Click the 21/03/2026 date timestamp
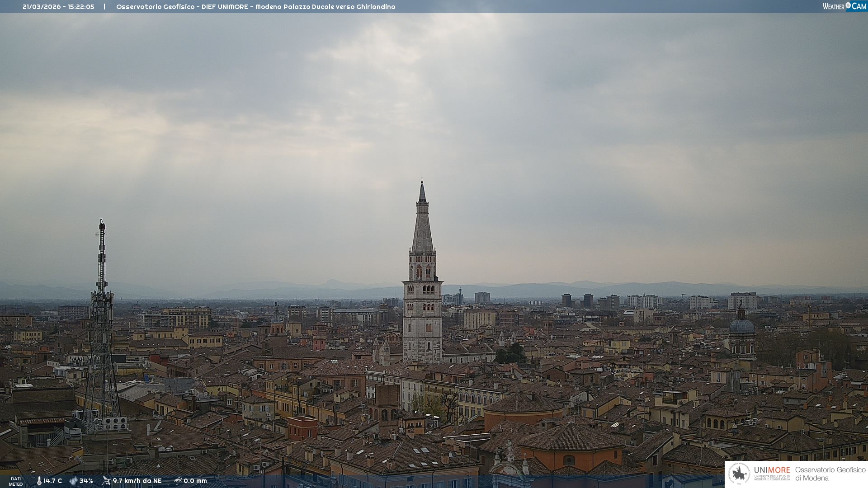Screen dimensions: 868x488 42,7
